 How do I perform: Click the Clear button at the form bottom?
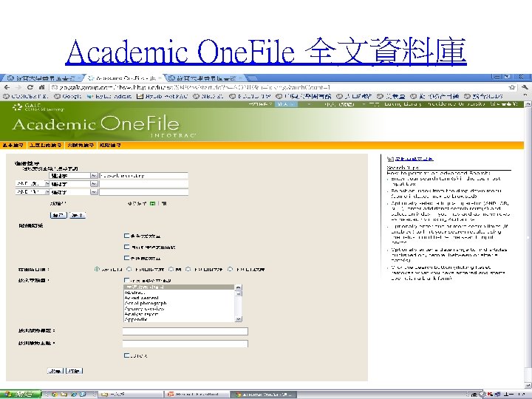coord(75,371)
